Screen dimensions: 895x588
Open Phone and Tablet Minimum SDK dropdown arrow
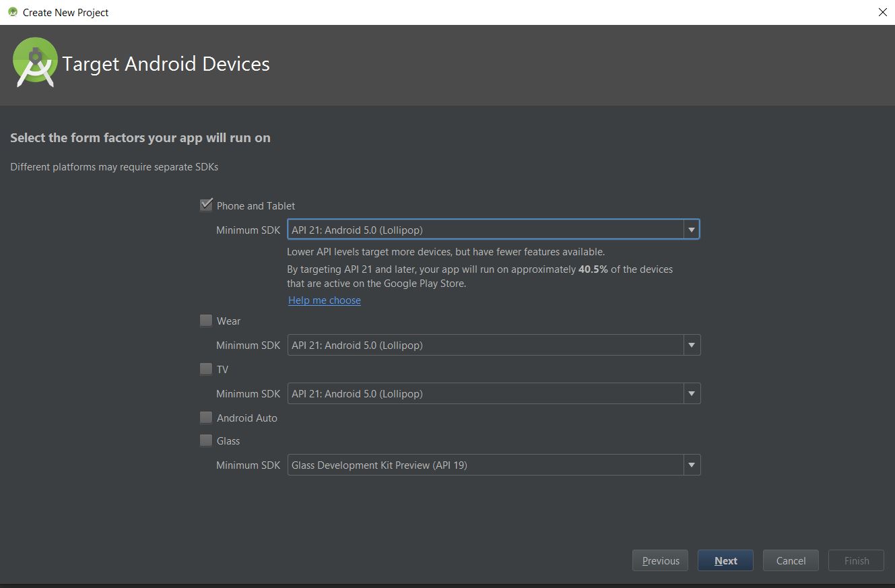tap(691, 230)
